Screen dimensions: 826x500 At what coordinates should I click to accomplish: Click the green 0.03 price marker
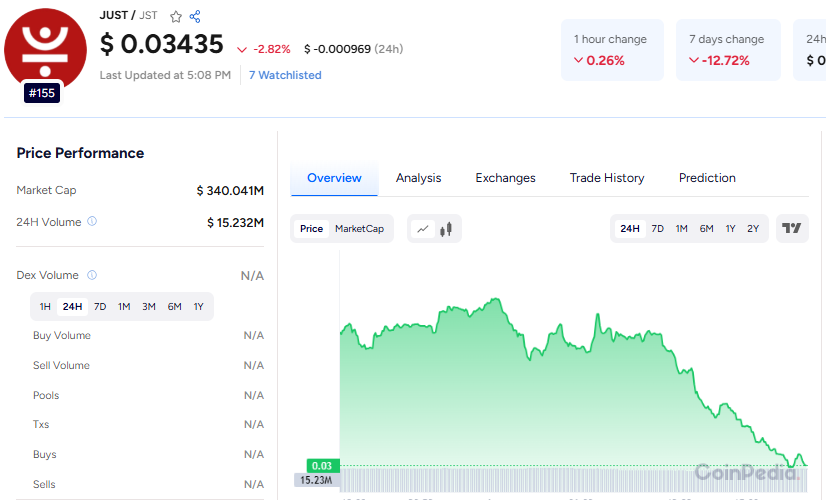click(x=323, y=466)
